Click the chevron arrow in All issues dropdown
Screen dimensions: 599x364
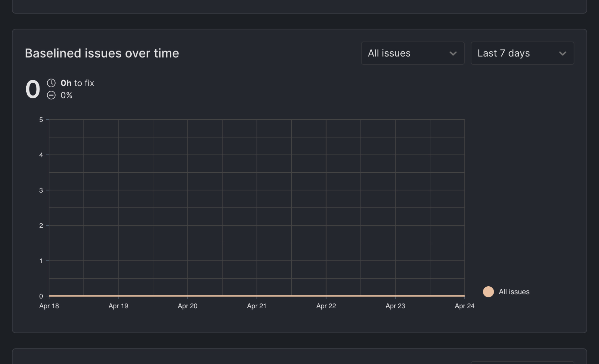(x=453, y=53)
